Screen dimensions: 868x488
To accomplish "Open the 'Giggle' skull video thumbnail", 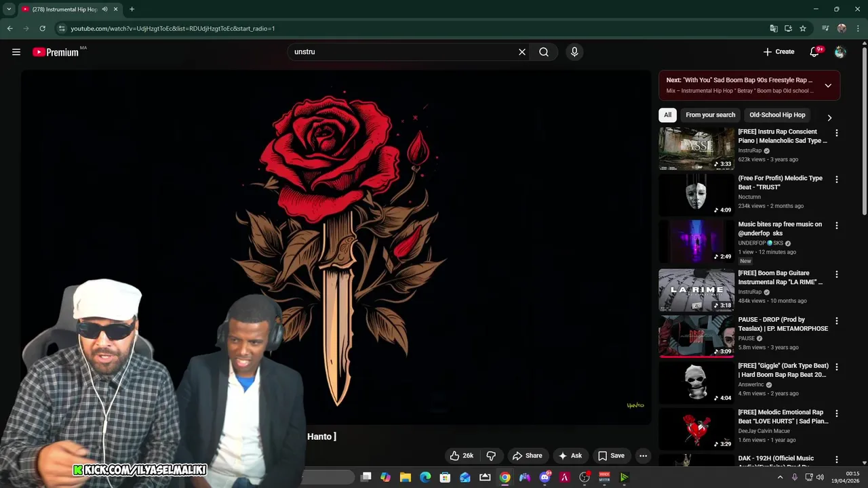I will coord(696,382).
